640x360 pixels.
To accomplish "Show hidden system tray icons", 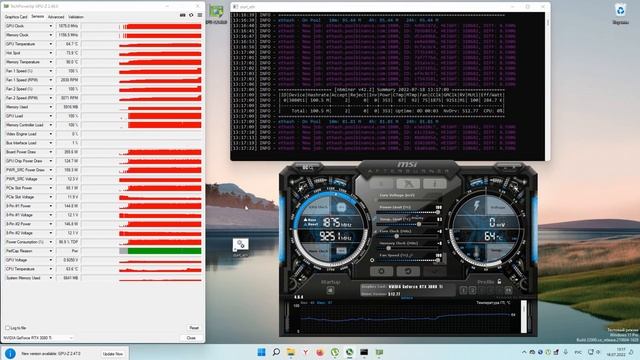I will click(524, 352).
